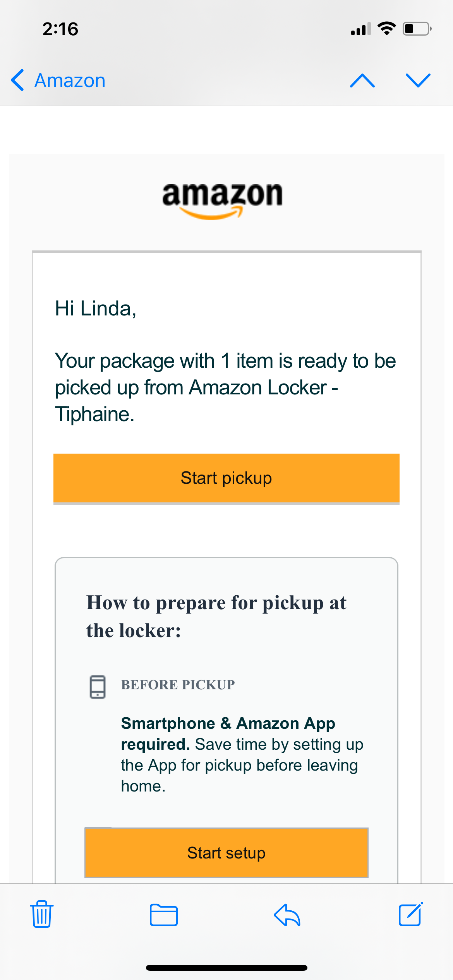The height and width of the screenshot is (980, 453).
Task: Tap the reply arrow icon
Action: tap(287, 915)
